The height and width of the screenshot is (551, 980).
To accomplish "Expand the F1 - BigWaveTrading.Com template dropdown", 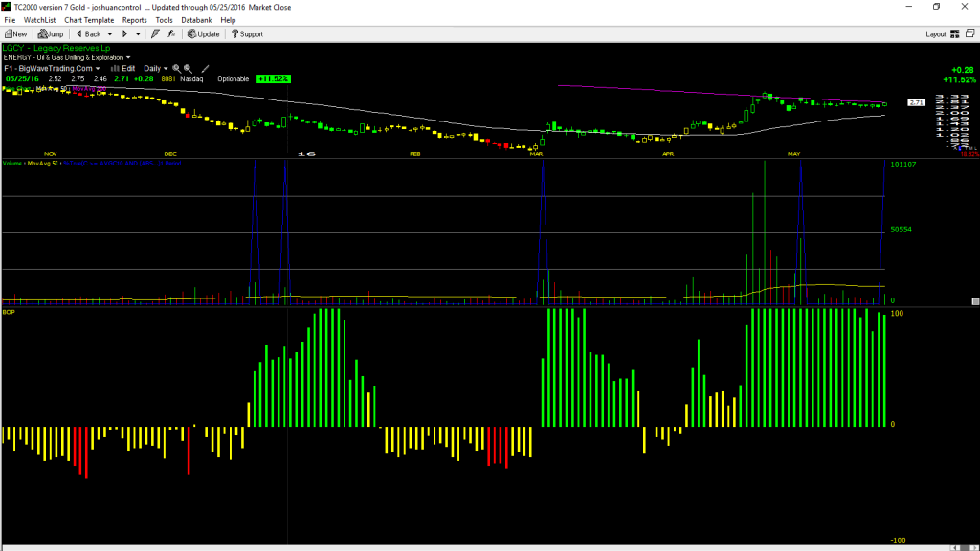I will point(98,69).
